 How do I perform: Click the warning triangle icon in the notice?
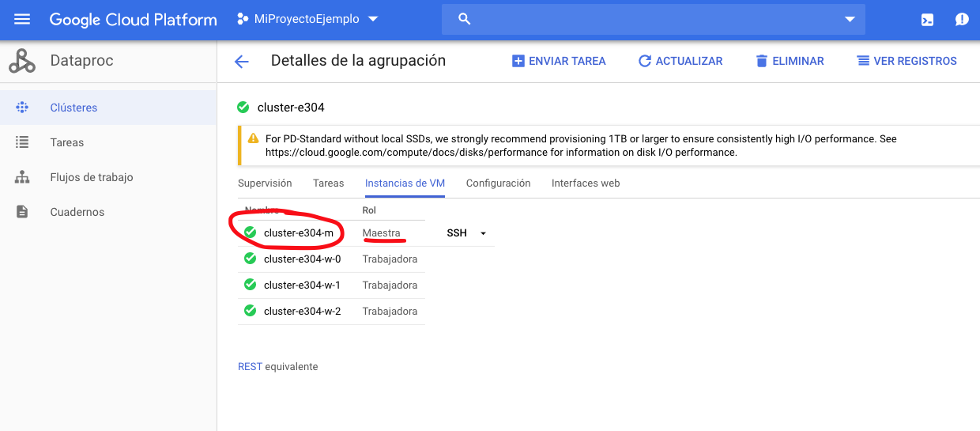point(253,138)
